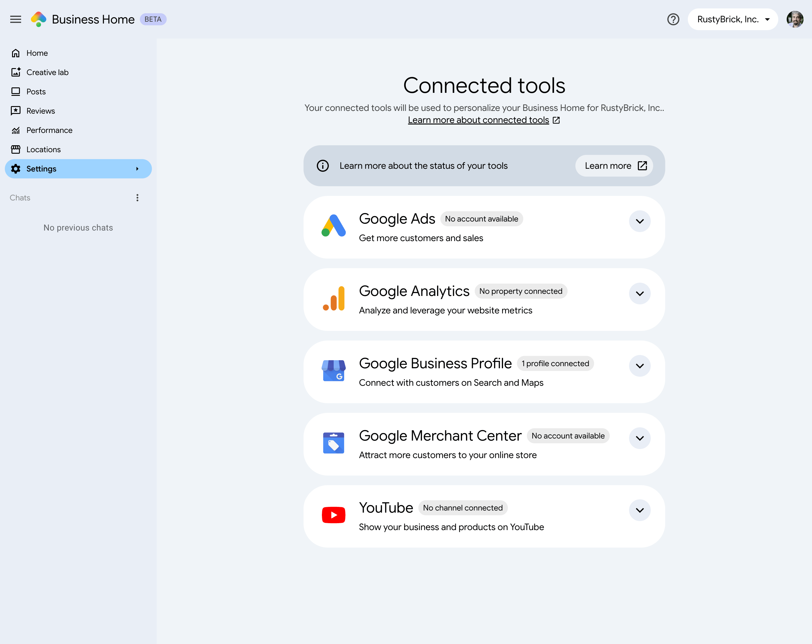Open the Locations sidebar item

[78, 149]
